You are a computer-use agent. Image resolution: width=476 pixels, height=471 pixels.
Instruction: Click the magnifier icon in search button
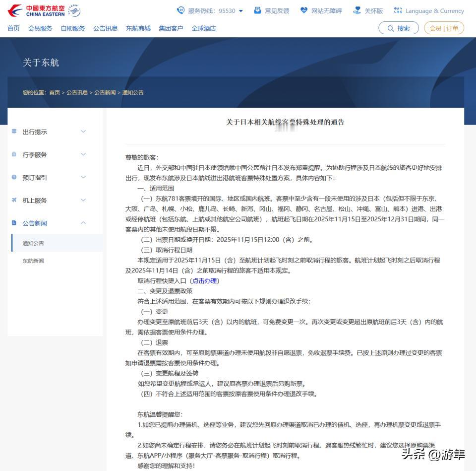(x=391, y=28)
